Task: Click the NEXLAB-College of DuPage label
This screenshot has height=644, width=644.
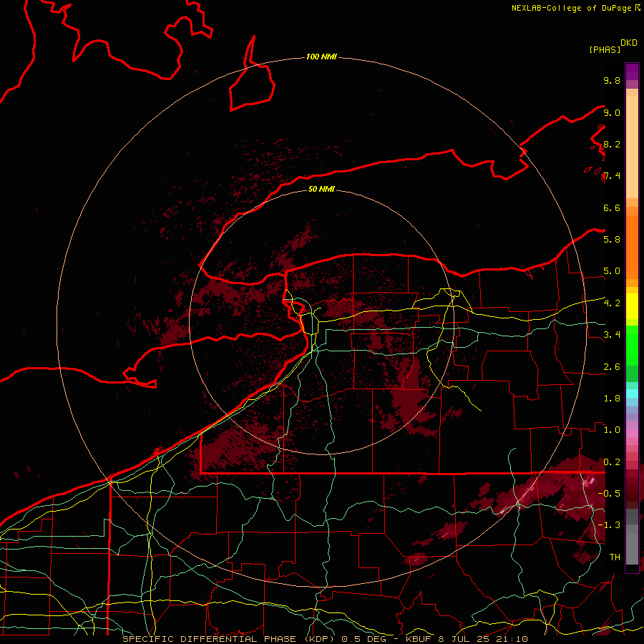Action: tap(572, 8)
